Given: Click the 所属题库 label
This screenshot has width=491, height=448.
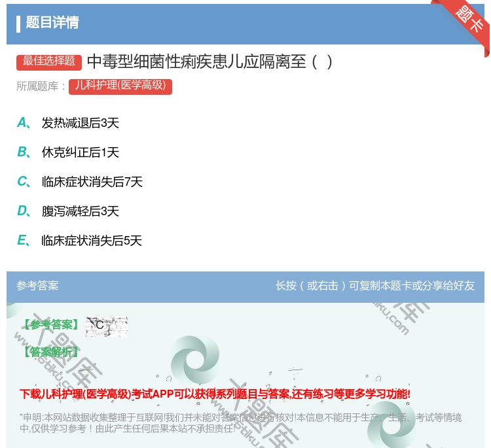Looking at the screenshot, I should point(41,86).
